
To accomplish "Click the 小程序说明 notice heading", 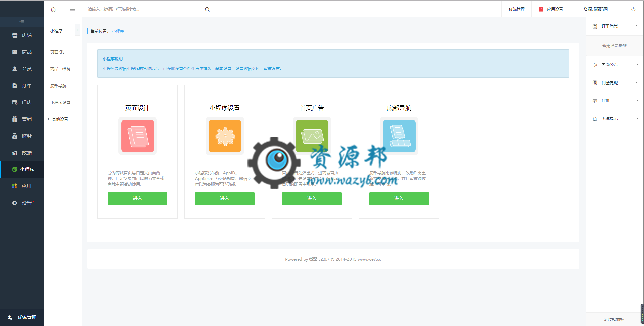I will tap(113, 59).
